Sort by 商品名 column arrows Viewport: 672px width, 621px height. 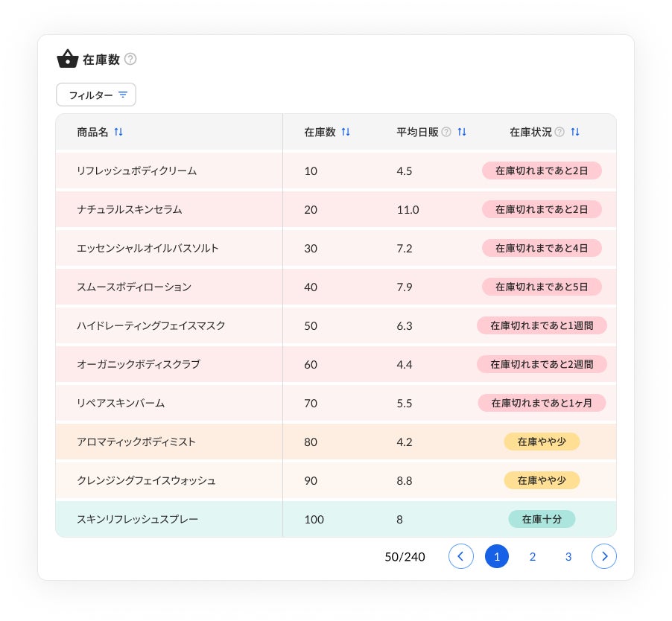(118, 132)
